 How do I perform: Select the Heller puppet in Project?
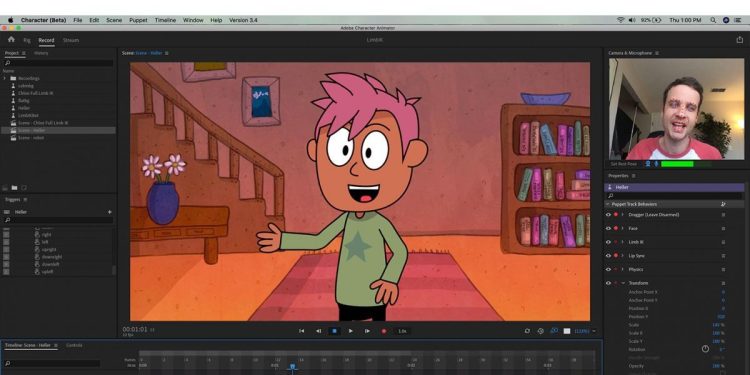(24, 108)
